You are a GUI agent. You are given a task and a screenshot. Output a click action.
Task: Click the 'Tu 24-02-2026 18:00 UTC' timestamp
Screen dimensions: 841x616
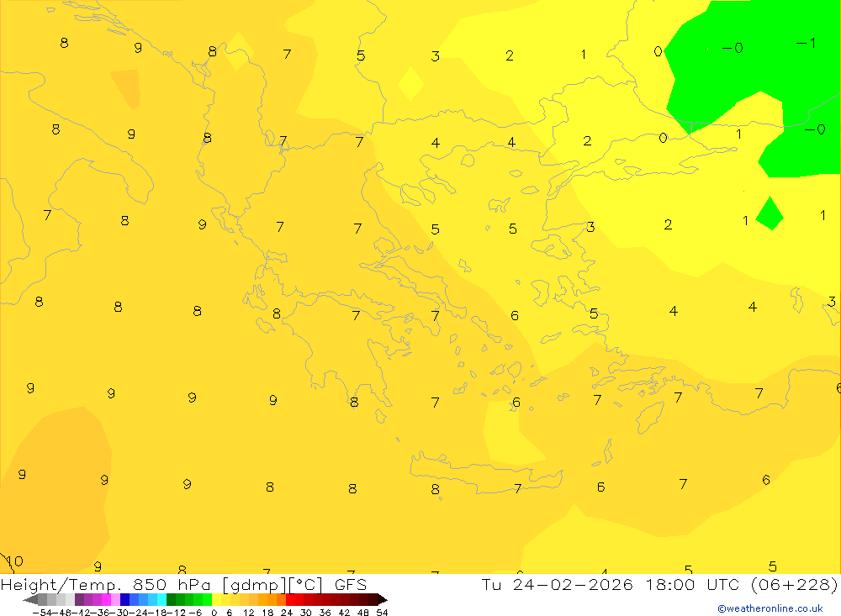[x=610, y=584]
